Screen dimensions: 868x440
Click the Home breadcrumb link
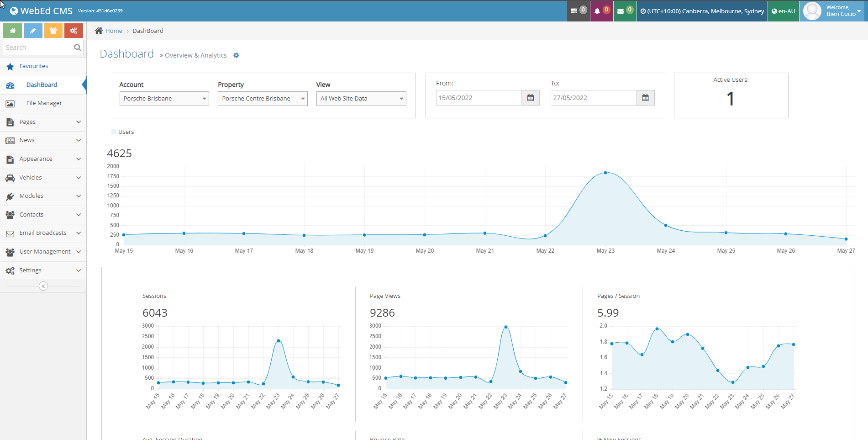[x=113, y=31]
